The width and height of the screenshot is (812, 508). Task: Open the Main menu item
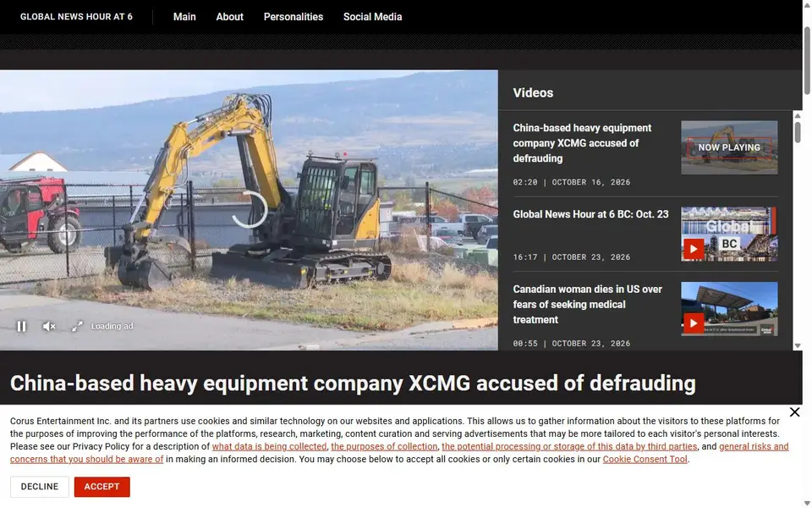coord(184,17)
